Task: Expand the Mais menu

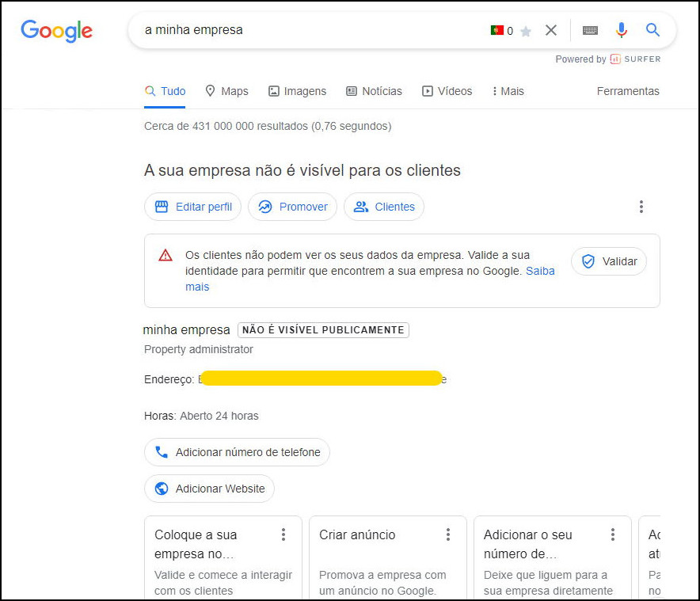Action: [x=508, y=91]
